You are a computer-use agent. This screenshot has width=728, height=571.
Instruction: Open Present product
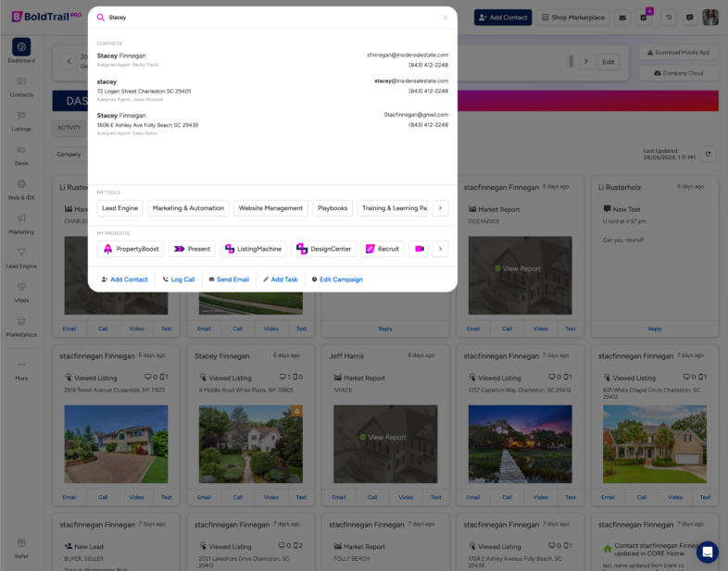tap(192, 249)
